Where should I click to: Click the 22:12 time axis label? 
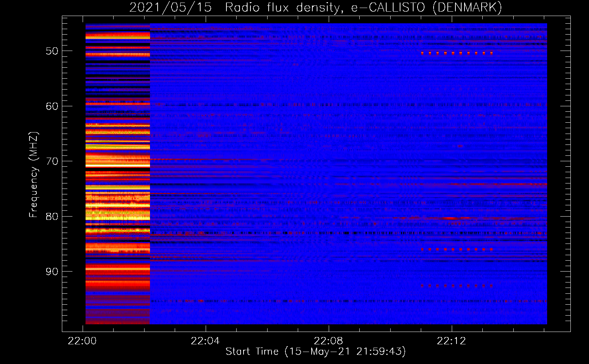(x=451, y=341)
